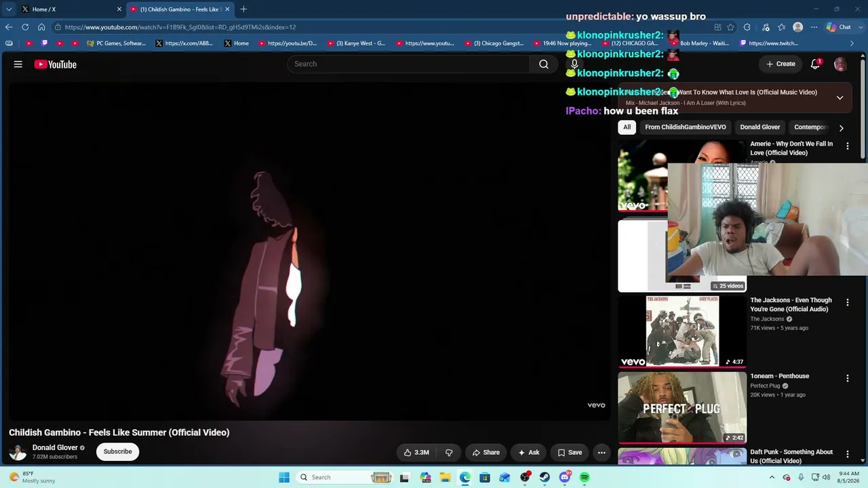Screen dimensions: 868x488
Task: Open PC Games, Software bookmark
Action: point(116,43)
